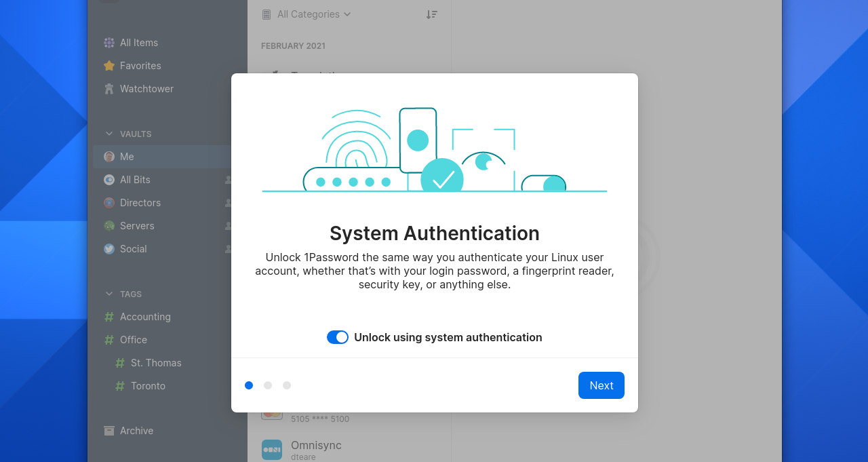The height and width of the screenshot is (462, 868).
Task: Click the shared-users icon beside Directors
Action: [x=229, y=203]
